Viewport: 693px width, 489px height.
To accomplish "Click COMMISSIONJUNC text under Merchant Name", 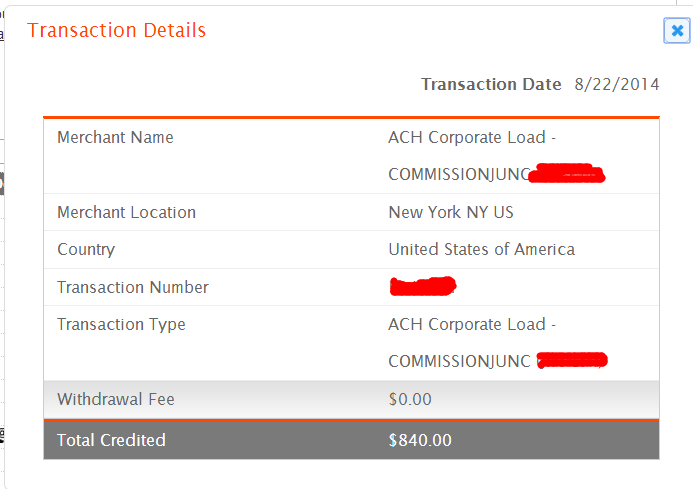I will (459, 174).
